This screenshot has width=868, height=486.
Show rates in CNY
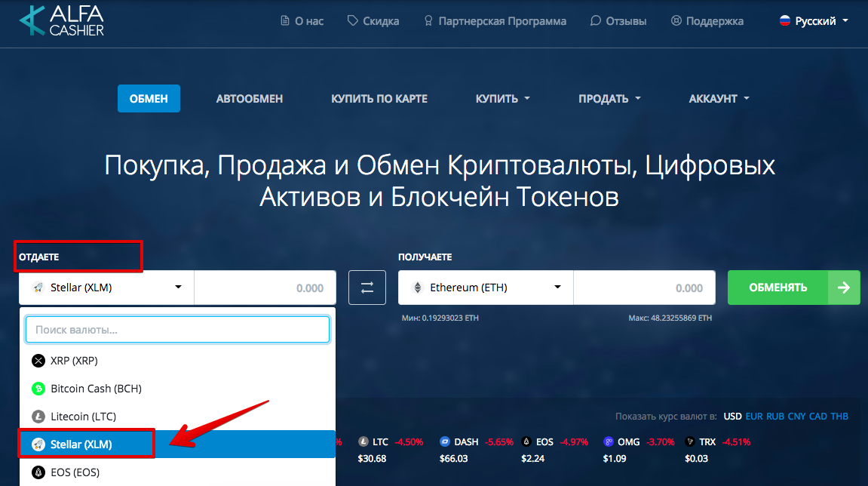point(796,416)
